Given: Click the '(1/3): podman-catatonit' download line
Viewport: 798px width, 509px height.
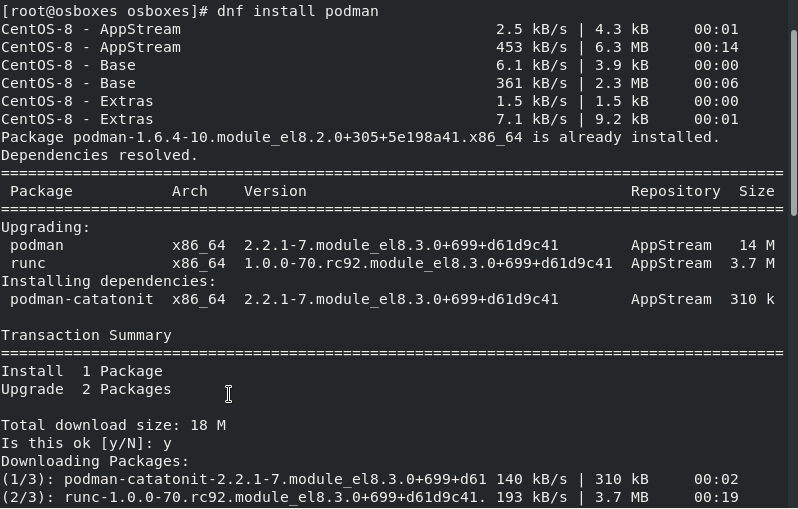Looking at the screenshot, I should tap(370, 479).
